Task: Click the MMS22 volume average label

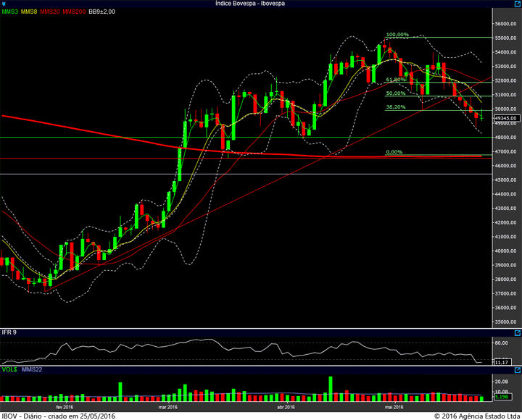Action: (32, 369)
